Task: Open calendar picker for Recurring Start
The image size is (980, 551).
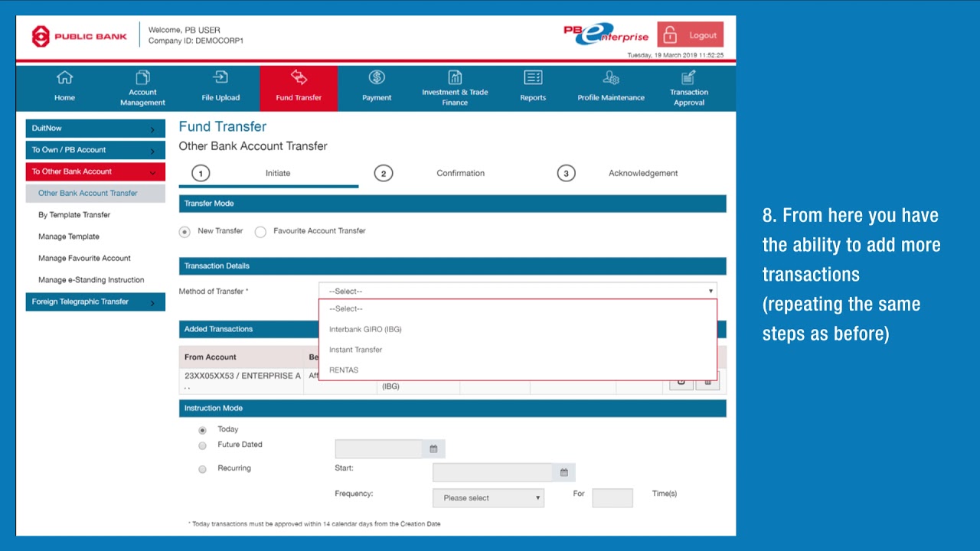Action: pyautogui.click(x=564, y=472)
